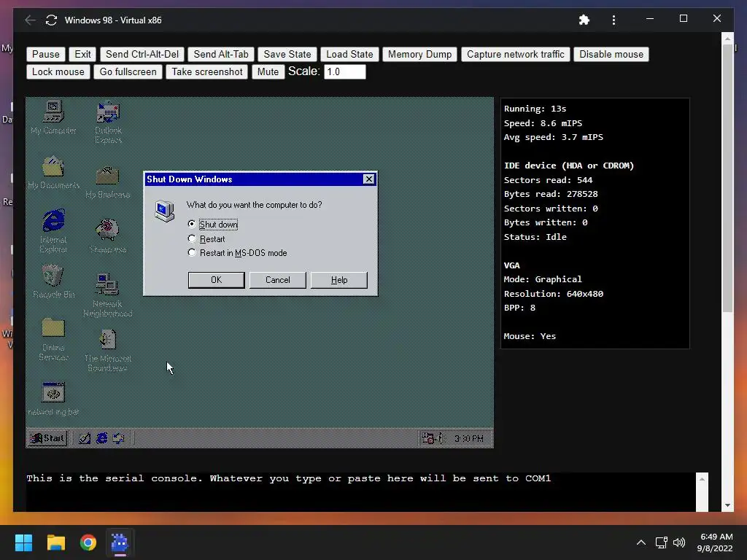The width and height of the screenshot is (747, 560).
Task: Click 'Status: Idle' text in stats panel
Action: 535,237
